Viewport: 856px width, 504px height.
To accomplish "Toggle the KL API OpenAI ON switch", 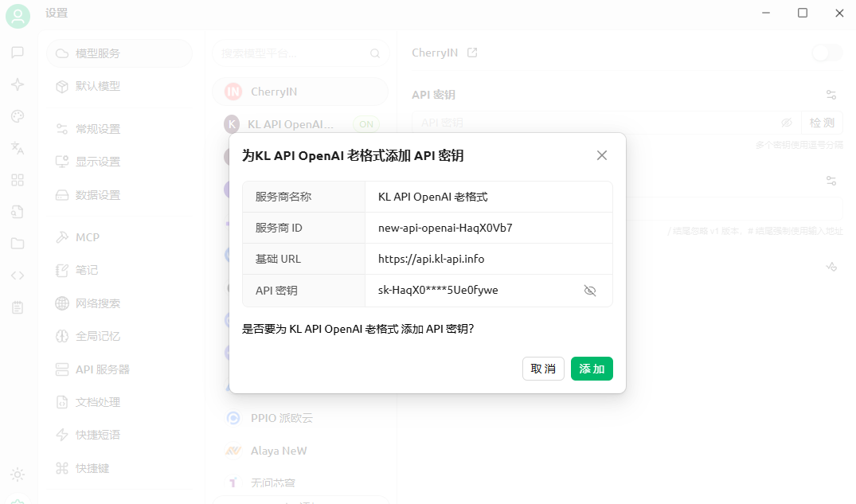I will coord(365,124).
